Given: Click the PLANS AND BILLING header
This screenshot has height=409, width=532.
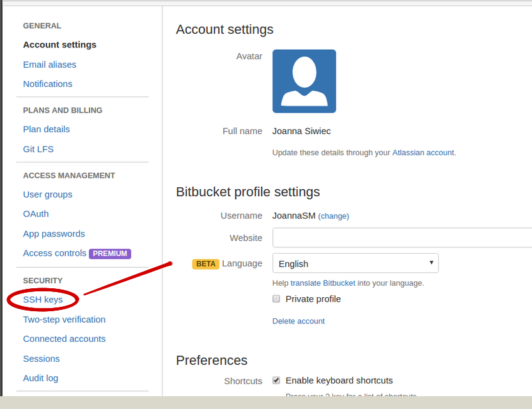Looking at the screenshot, I should 63,110.
